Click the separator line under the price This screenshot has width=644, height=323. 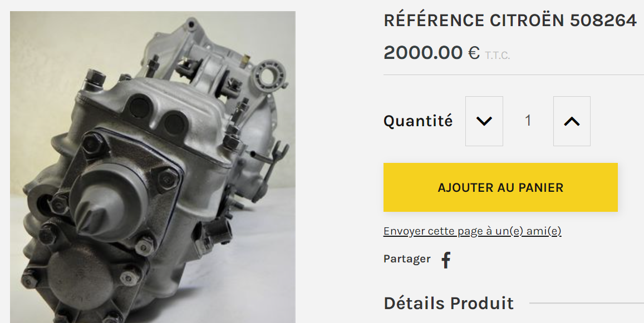[x=514, y=74]
